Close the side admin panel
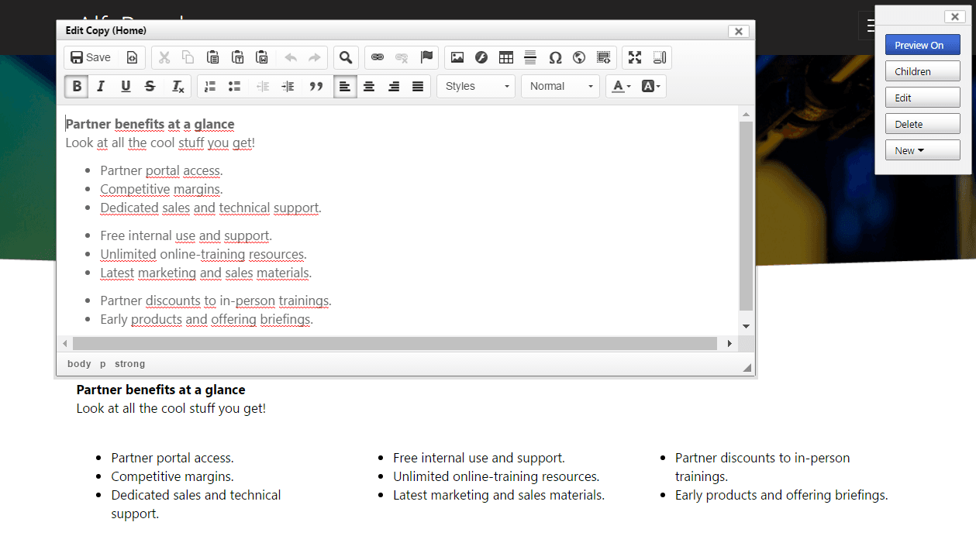This screenshot has height=560, width=976. [955, 17]
